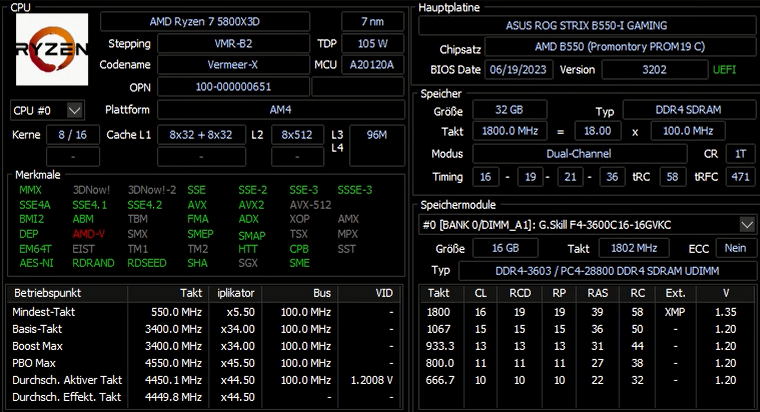Click the RCD column header in timing table
This screenshot has width=760, height=412.
(520, 293)
